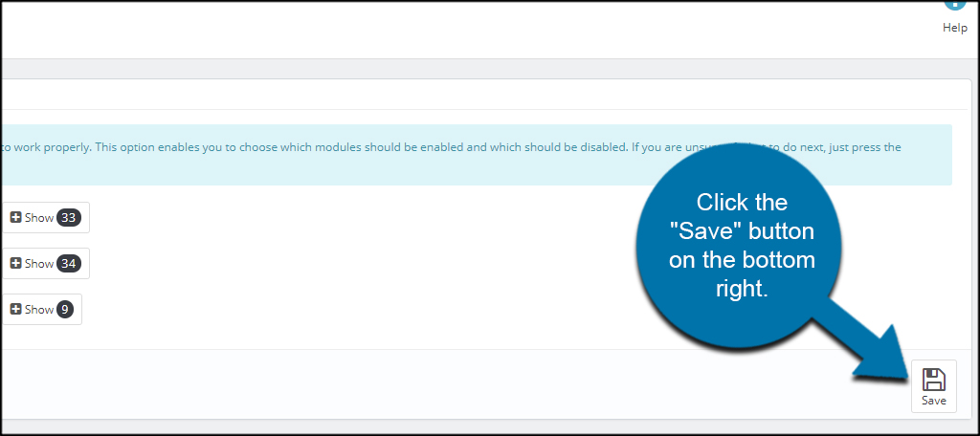980x436 pixels.
Task: Click the 34 count badge
Action: point(68,264)
